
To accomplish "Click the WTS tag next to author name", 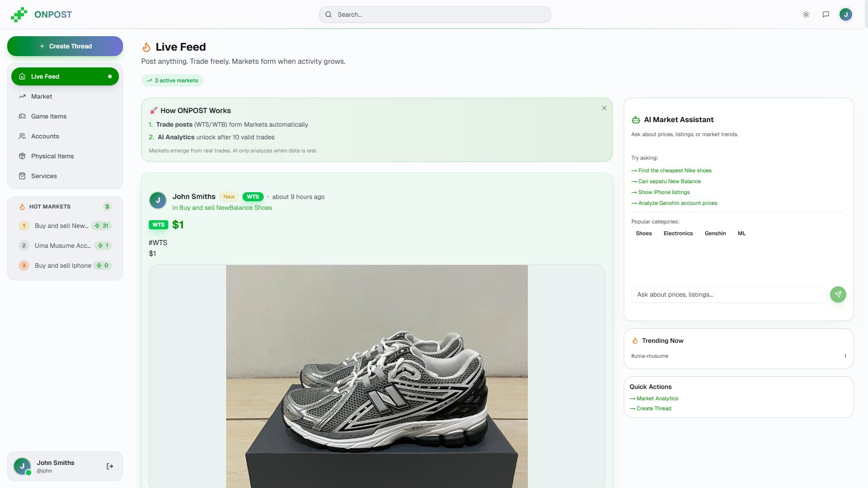I will (x=253, y=197).
